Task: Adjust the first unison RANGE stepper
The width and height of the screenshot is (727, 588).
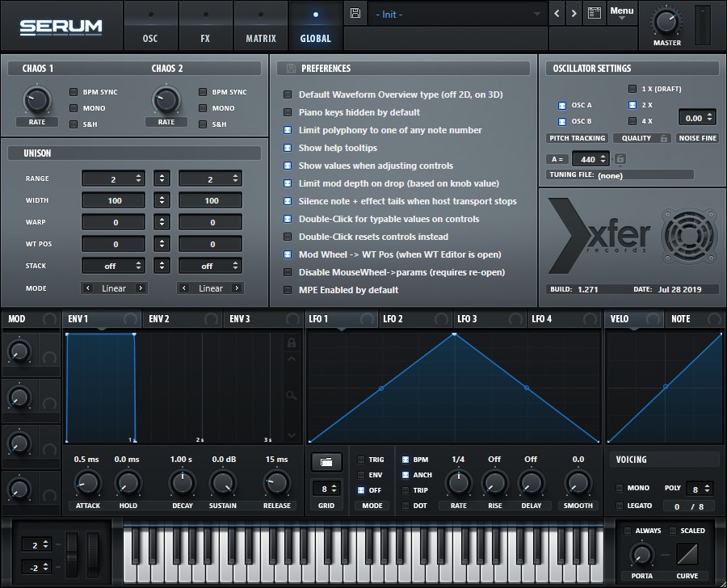Action: coord(138,178)
